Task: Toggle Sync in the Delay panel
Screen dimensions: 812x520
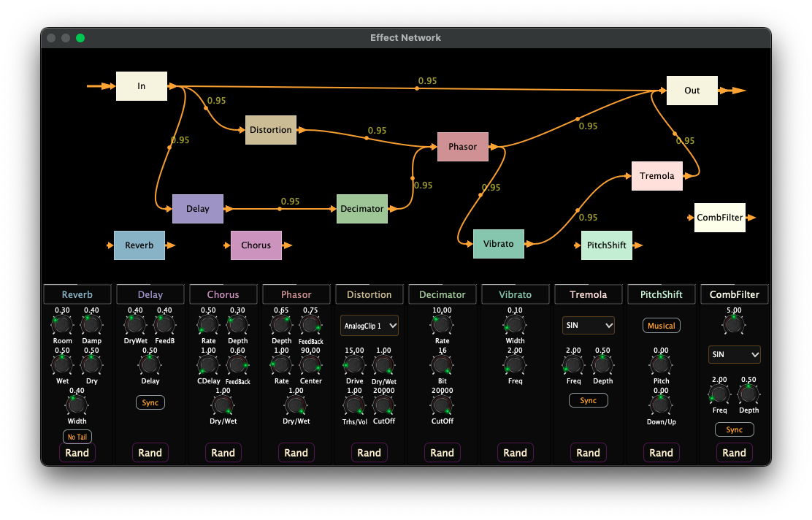Action: click(x=150, y=402)
